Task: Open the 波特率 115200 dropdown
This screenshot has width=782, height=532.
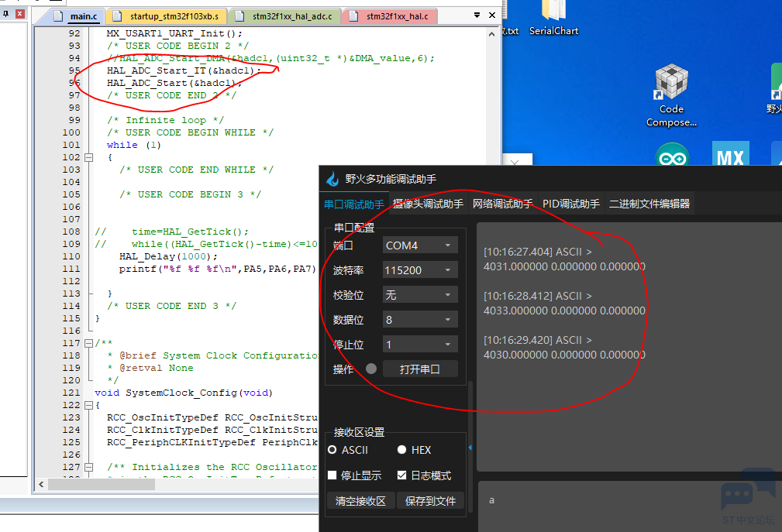Action: 420,270
